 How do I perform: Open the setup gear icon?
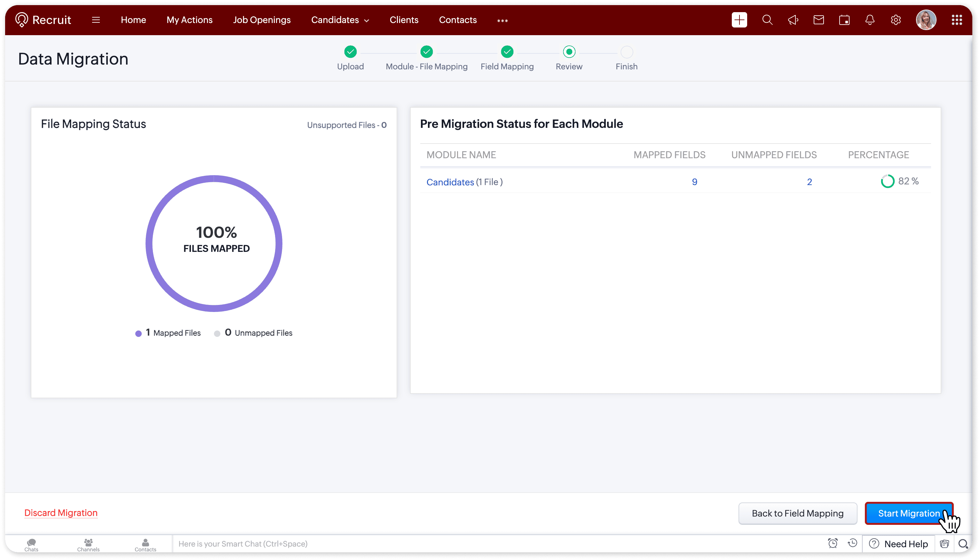896,20
